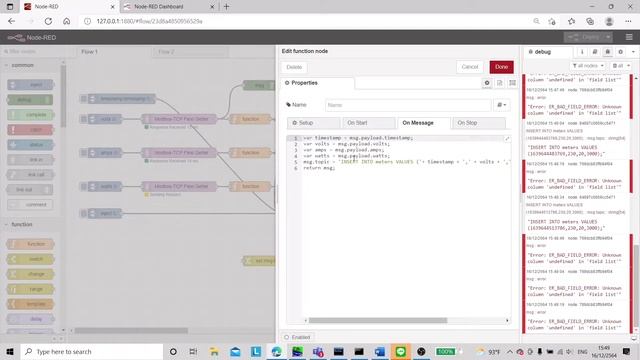Open LINE app on taskbar
Screen dimensions: 640x360
[x=400, y=351]
